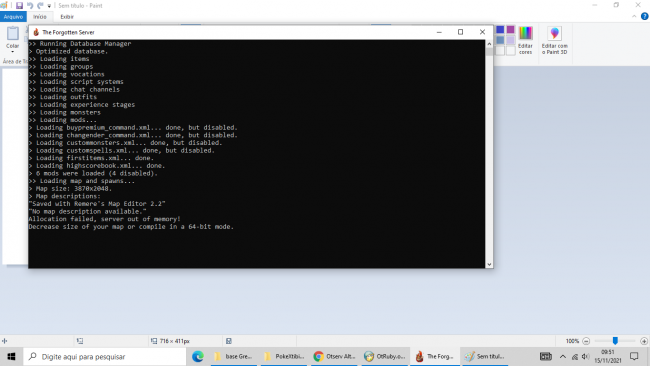Select the Início ribbon tab
This screenshot has width=650, height=366.
tap(40, 17)
